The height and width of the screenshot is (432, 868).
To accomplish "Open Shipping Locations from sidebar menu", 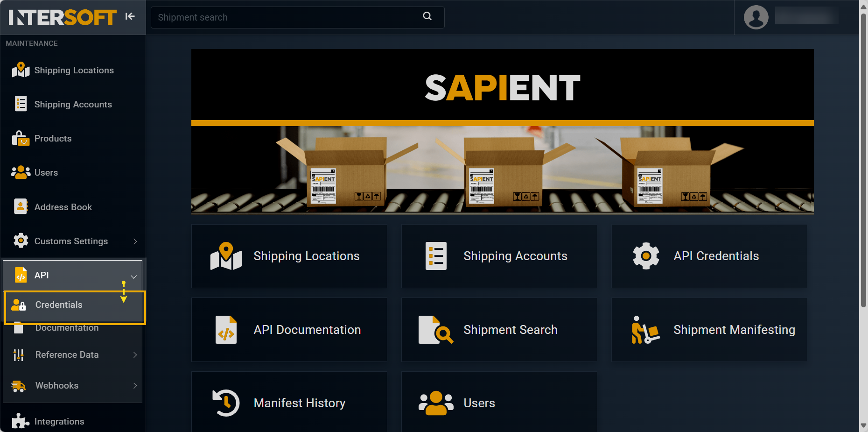I will 73,70.
